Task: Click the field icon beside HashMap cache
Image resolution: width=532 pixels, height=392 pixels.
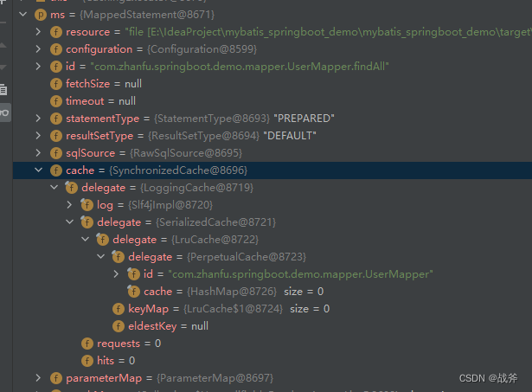Action: click(x=134, y=292)
